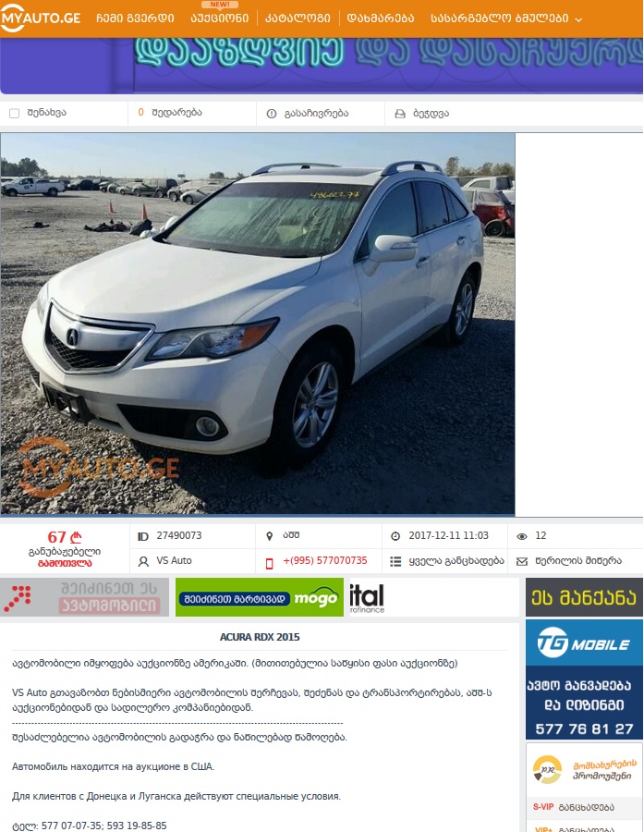The width and height of the screenshot is (644, 832).
Task: Click the TG Mobile advertisement banner
Action: coord(584,679)
